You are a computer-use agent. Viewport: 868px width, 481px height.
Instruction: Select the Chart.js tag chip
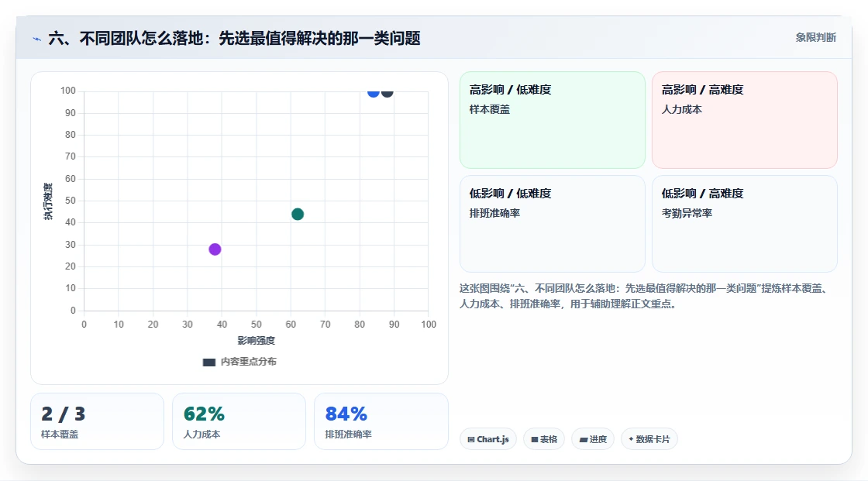[x=488, y=439]
